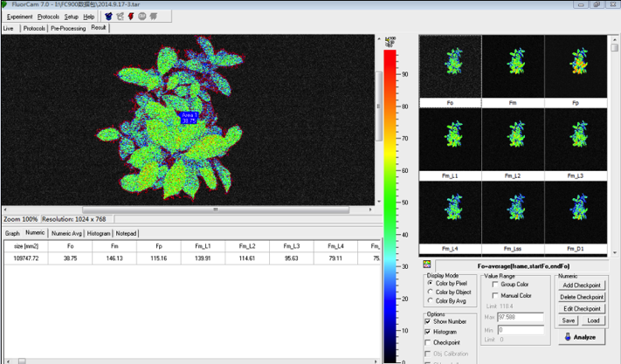Enable the Manual Color checkbox

coord(497,296)
